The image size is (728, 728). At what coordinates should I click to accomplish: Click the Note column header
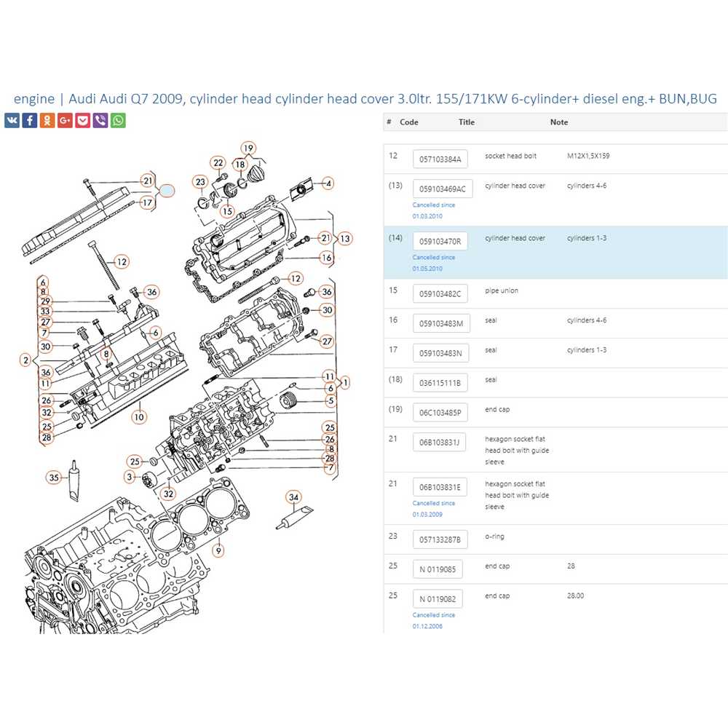click(559, 122)
